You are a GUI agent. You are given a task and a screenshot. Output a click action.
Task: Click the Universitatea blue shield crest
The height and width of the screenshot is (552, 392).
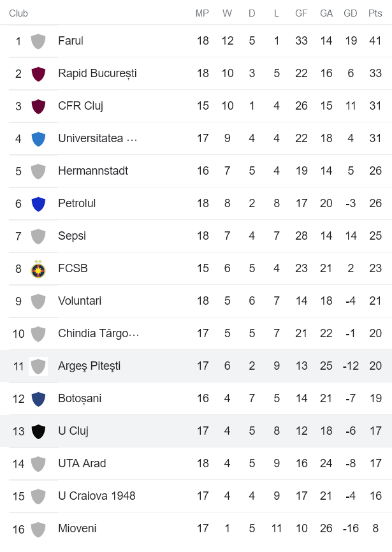tap(38, 138)
